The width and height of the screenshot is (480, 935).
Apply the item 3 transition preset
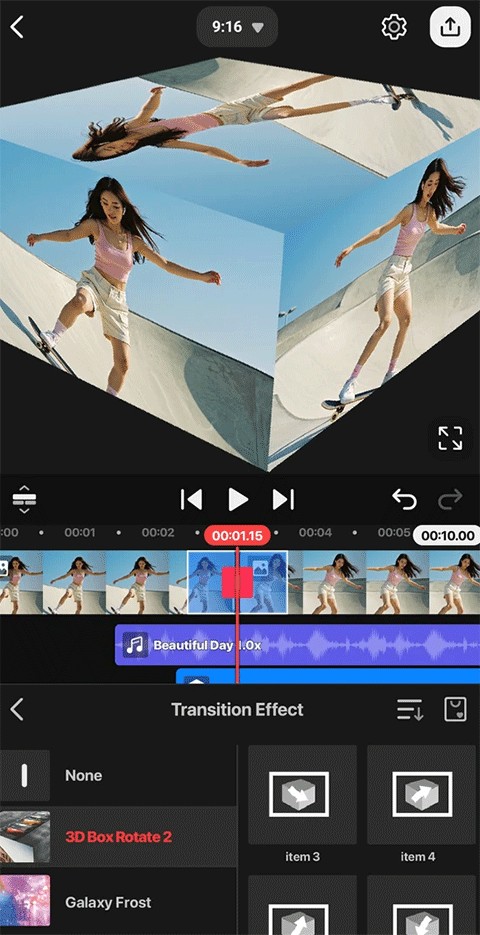[302, 805]
